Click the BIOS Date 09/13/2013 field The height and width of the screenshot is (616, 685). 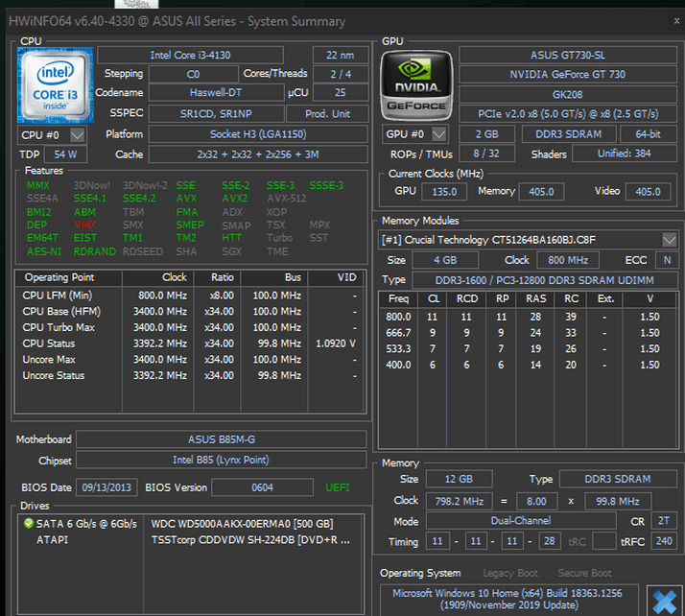pos(106,487)
